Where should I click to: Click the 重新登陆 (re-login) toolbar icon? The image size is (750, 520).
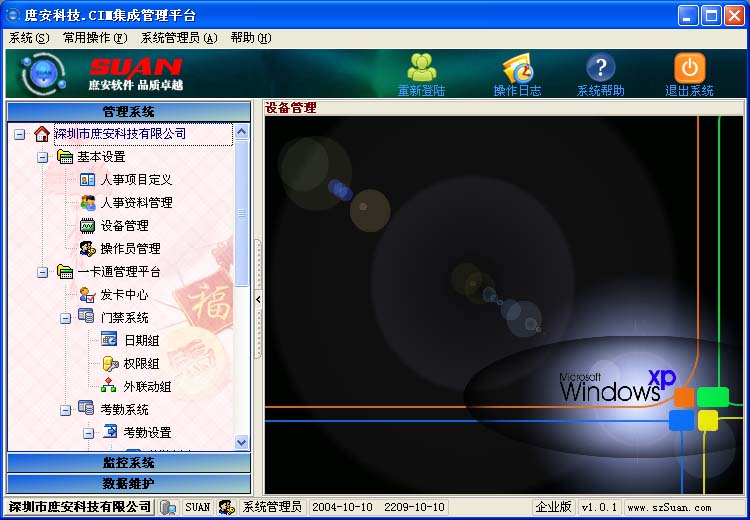[x=421, y=68]
